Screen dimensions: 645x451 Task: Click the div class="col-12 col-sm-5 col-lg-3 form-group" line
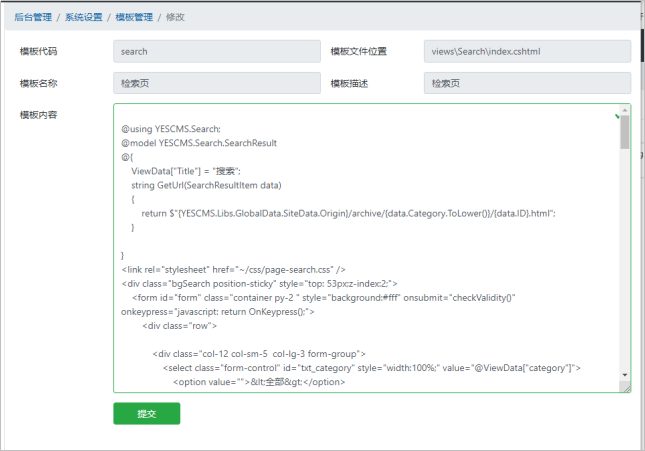click(x=259, y=354)
